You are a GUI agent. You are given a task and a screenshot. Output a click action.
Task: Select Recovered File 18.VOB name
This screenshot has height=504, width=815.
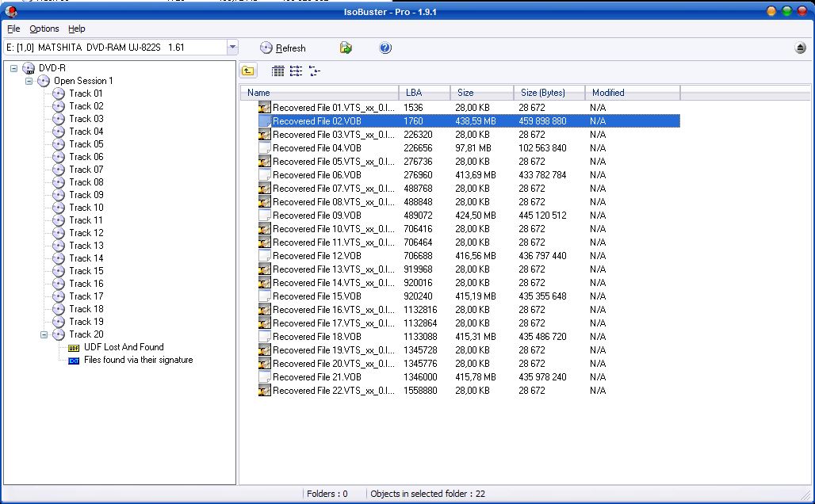tap(316, 337)
